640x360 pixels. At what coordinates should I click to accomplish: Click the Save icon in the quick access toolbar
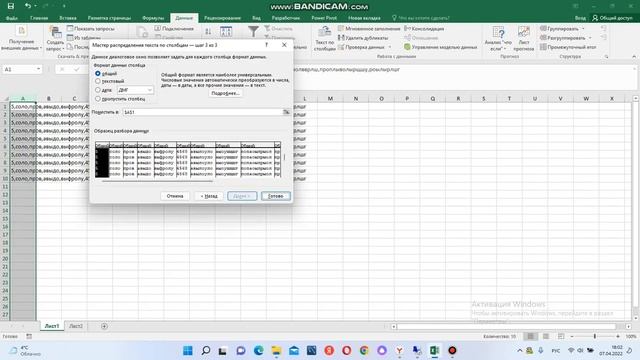(x=11, y=6)
